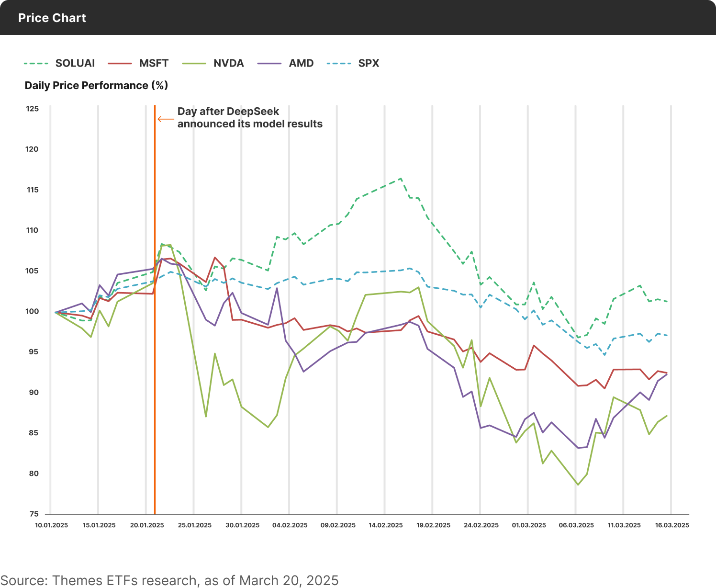Image resolution: width=716 pixels, height=588 pixels.
Task: Click the orange DeepSeek vertical marker line
Action: point(155,309)
